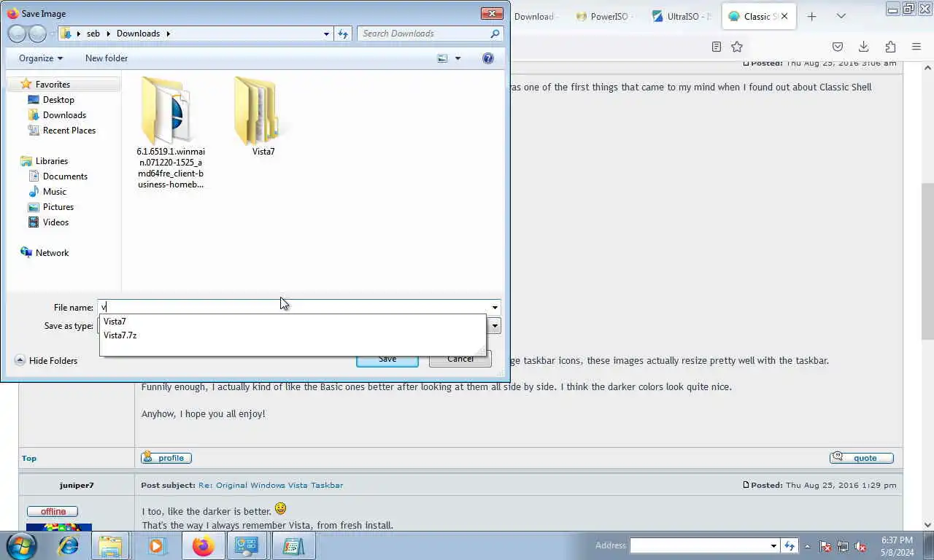Open Windows Media Player from taskbar
The height and width of the screenshot is (560, 934).
click(x=155, y=545)
